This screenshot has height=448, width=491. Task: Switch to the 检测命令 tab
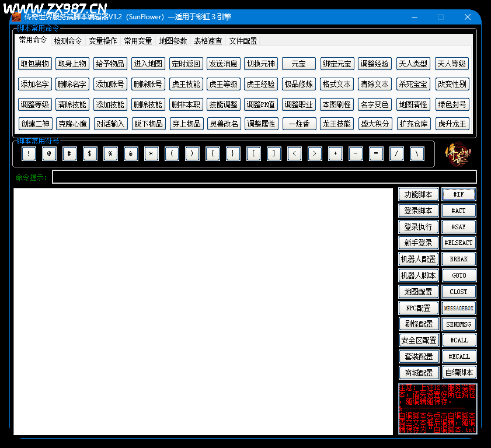(x=68, y=41)
